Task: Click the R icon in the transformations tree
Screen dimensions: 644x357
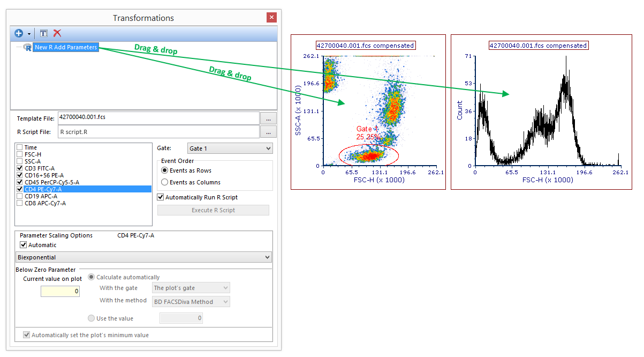Action: pyautogui.click(x=27, y=47)
